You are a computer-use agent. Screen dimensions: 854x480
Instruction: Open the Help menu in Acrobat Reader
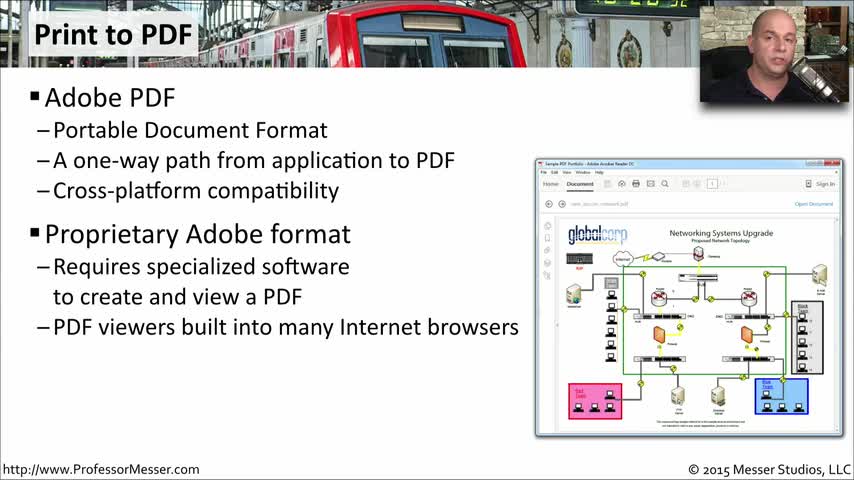(x=599, y=172)
